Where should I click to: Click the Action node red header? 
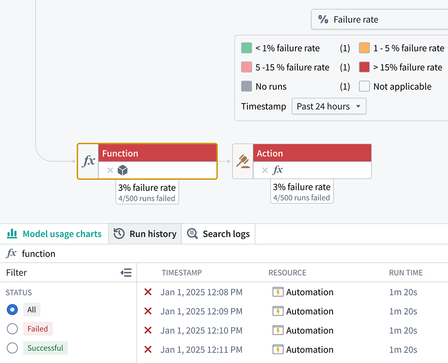[312, 153]
